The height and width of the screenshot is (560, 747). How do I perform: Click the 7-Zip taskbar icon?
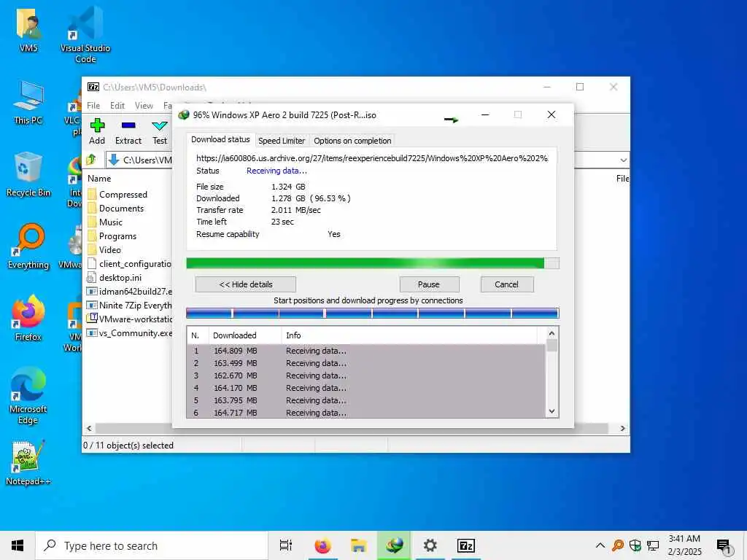[x=465, y=545]
